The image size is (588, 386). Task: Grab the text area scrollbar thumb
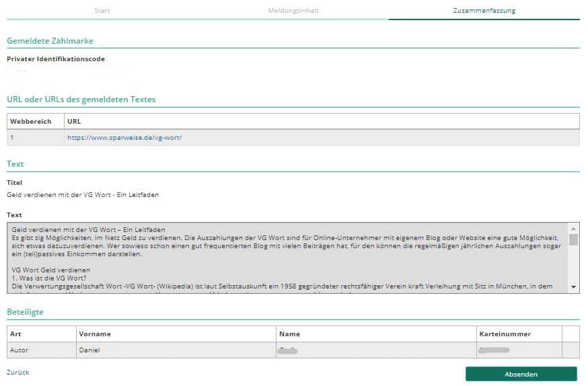pos(573,239)
